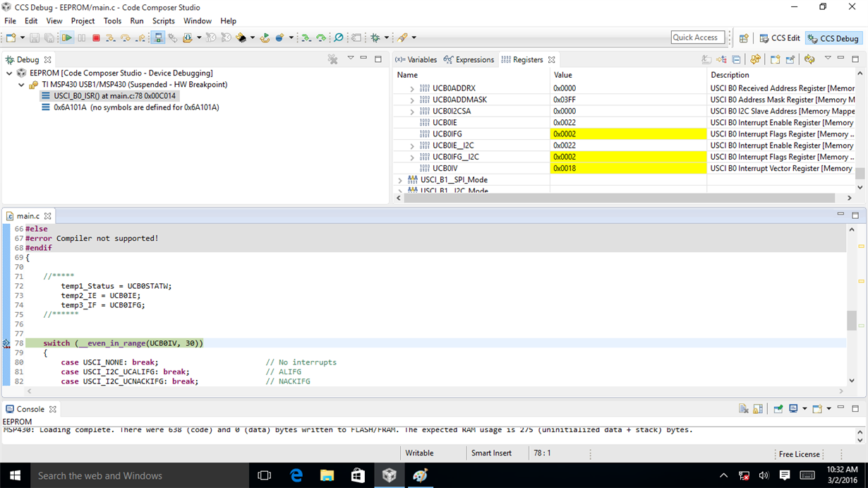Open the Registers view menu dropdown arrow
Screen dimensions: 868x488
[828, 59]
